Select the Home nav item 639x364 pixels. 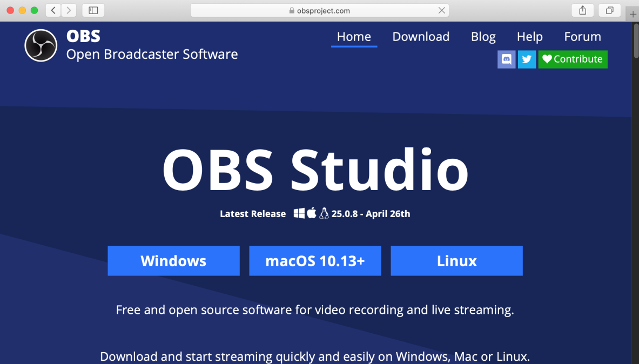pyautogui.click(x=354, y=37)
